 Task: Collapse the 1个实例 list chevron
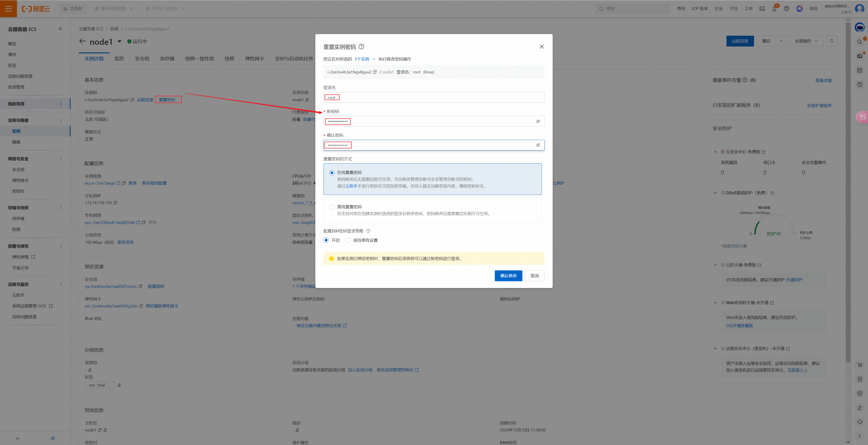point(374,59)
